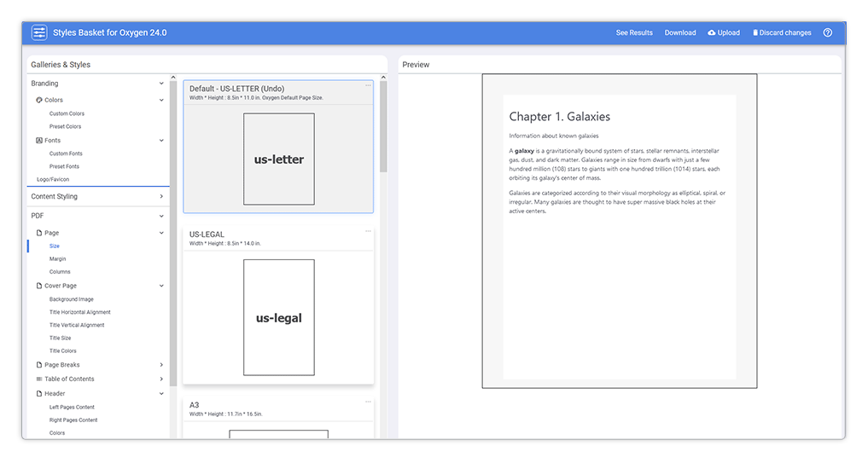Image resolution: width=868 pixels, height=469 pixels.
Task: Click the Discard changes trash icon
Action: click(754, 33)
